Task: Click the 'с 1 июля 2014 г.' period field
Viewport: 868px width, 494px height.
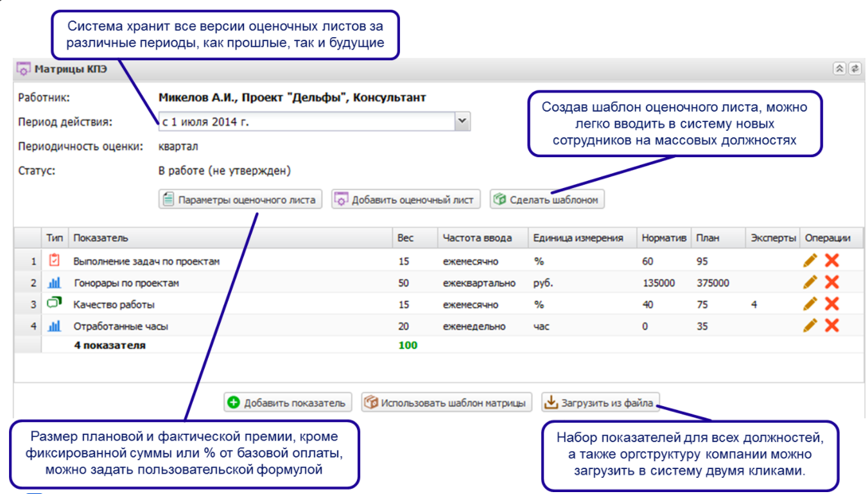Action: point(306,121)
